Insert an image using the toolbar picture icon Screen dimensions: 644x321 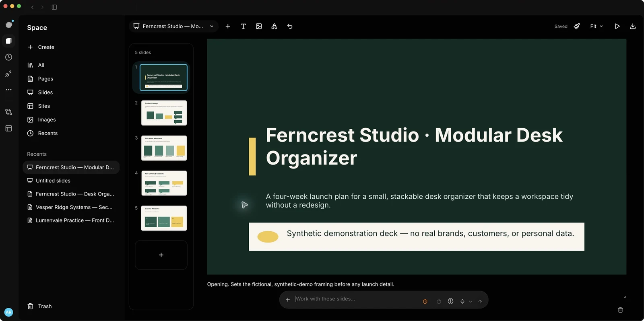point(259,26)
